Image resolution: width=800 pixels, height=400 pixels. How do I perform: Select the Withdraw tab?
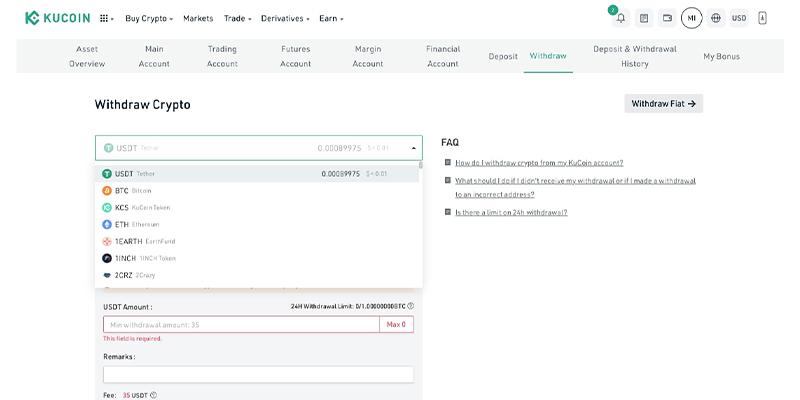tap(548, 56)
